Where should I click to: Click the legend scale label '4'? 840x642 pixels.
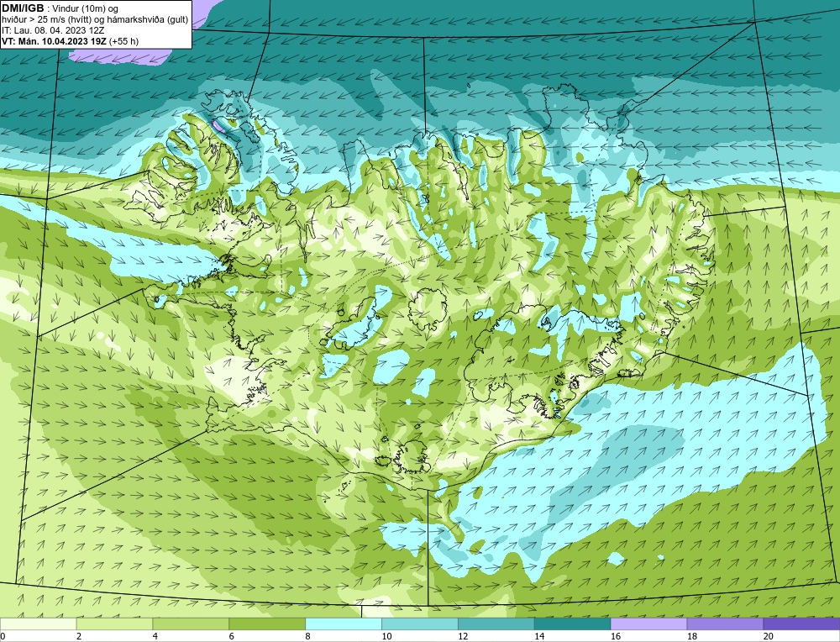tap(155, 636)
